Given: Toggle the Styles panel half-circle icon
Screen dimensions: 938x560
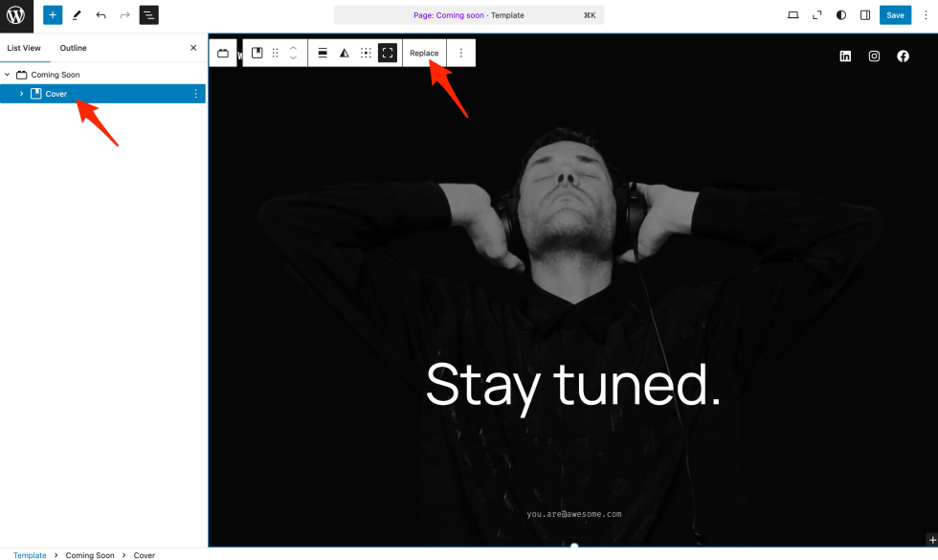Looking at the screenshot, I should click(841, 15).
